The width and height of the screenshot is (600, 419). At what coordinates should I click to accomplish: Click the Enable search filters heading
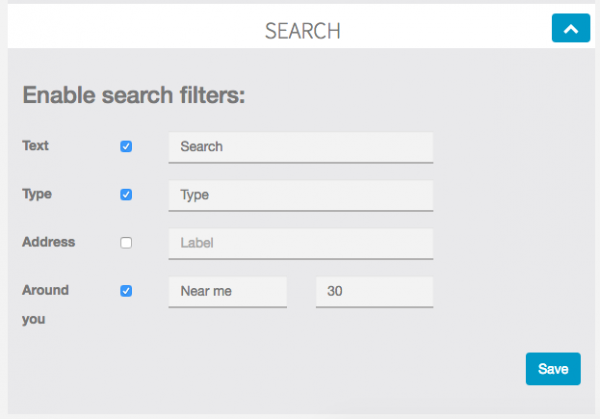(134, 96)
